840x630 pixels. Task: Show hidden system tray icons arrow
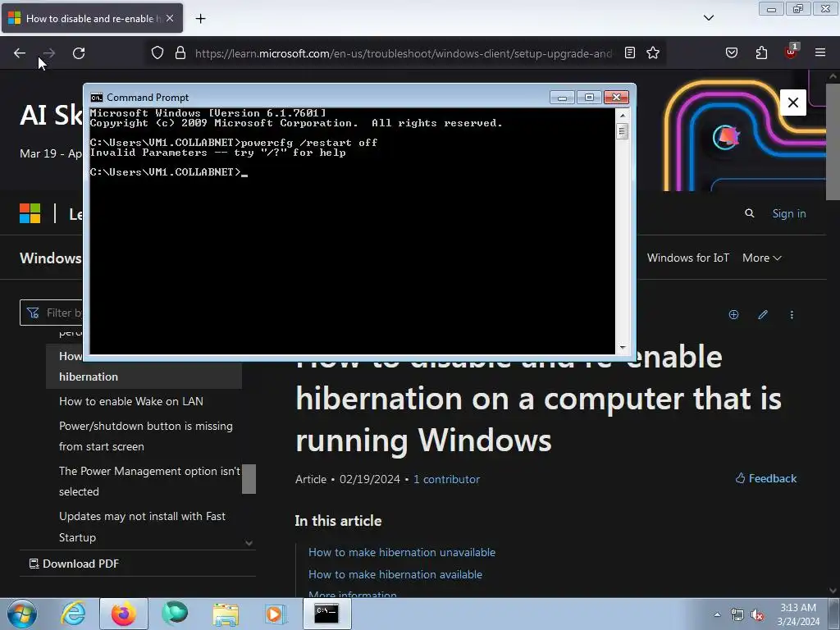coord(717,615)
